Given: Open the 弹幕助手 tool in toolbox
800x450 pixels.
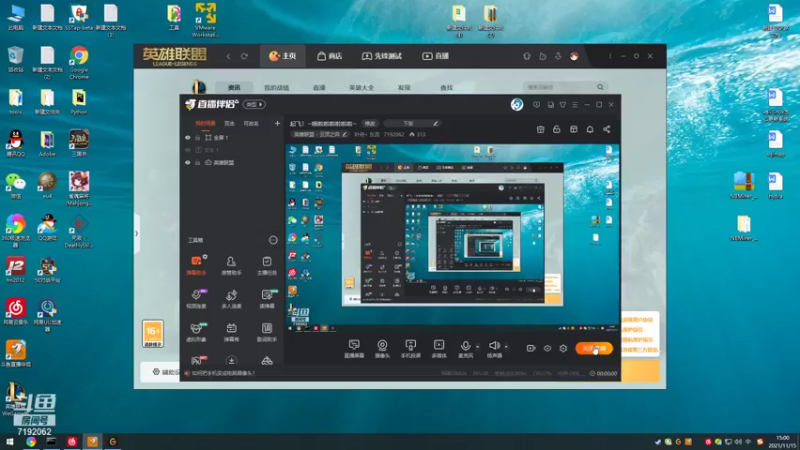Looking at the screenshot, I should (196, 265).
